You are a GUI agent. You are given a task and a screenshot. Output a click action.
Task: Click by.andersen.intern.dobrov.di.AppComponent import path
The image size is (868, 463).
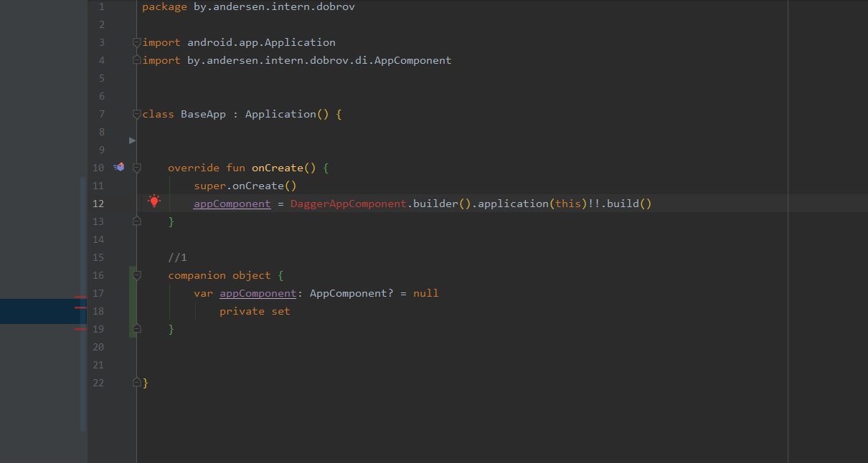[319, 60]
